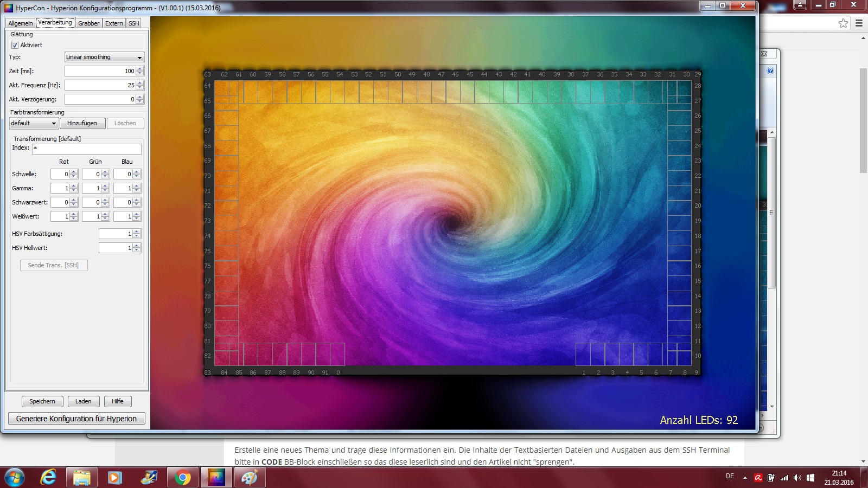Open the volume speaker tray icon
The image size is (868, 488).
pyautogui.click(x=797, y=478)
